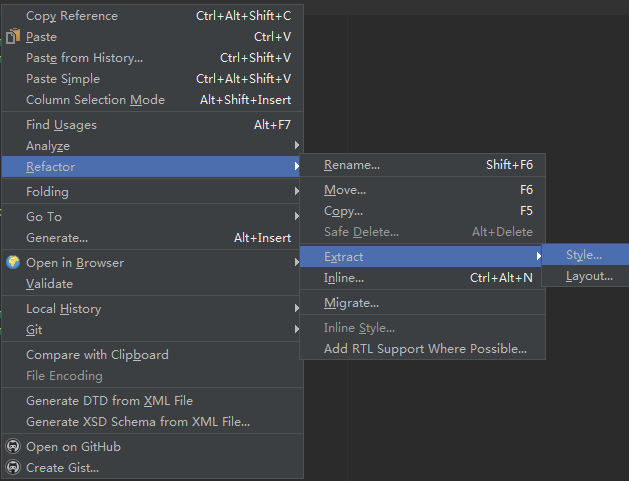Screen dimensions: 629x481
Task: Open the Local History submenu arrow
Action: [296, 308]
